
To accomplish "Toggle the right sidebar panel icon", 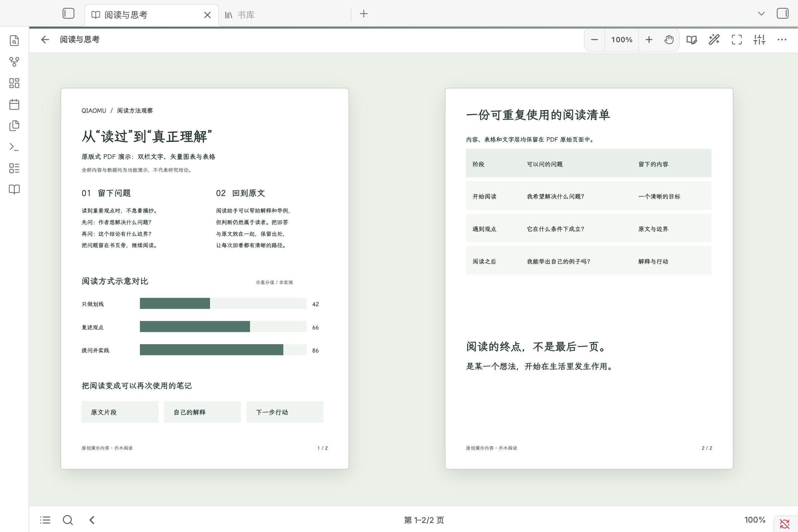I will (x=782, y=14).
